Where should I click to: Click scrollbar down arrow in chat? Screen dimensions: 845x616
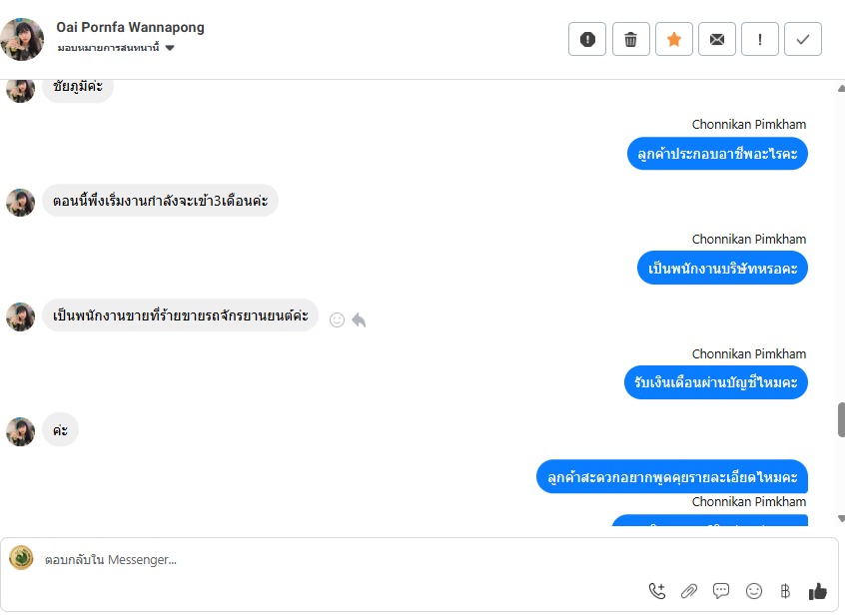tap(841, 518)
